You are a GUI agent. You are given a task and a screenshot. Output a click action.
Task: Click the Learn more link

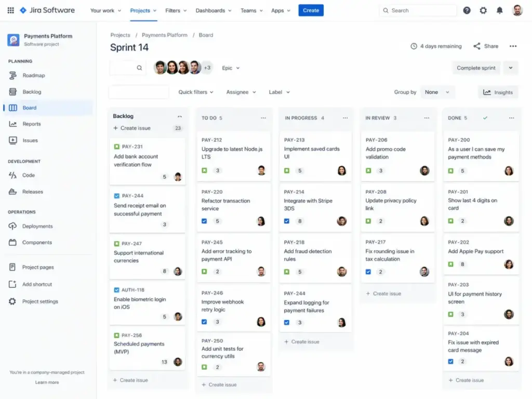point(47,382)
